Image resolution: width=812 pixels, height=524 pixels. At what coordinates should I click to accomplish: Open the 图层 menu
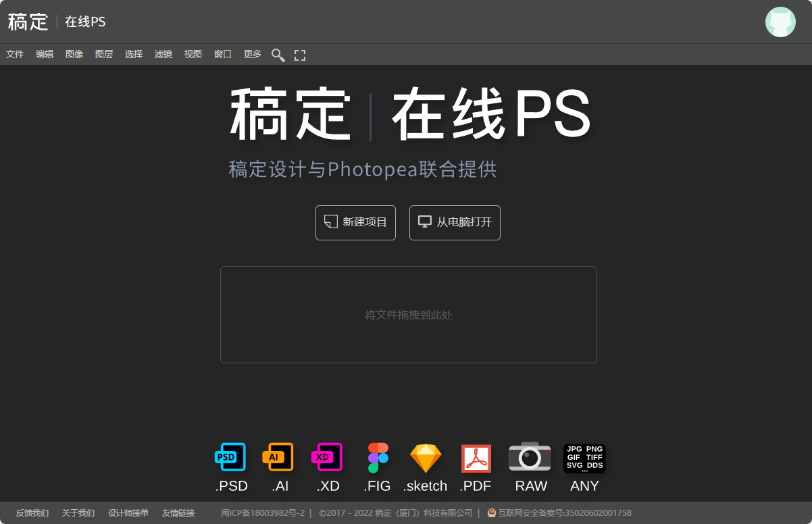tap(103, 54)
